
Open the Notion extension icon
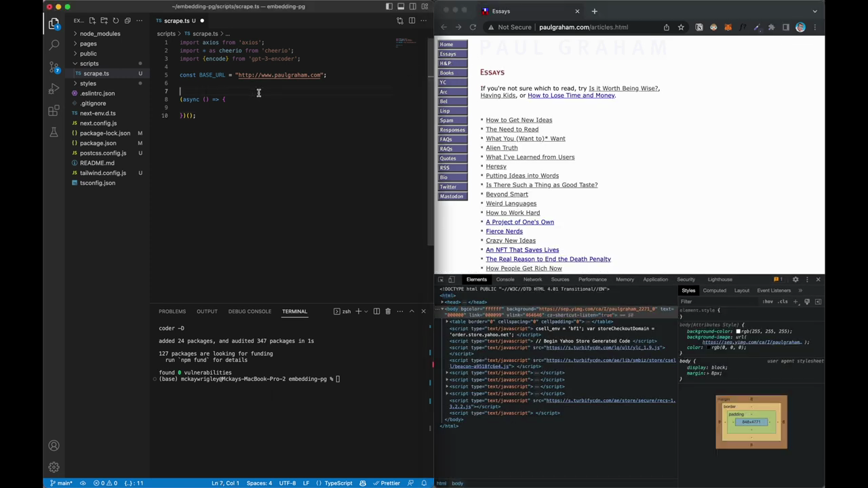(x=700, y=27)
